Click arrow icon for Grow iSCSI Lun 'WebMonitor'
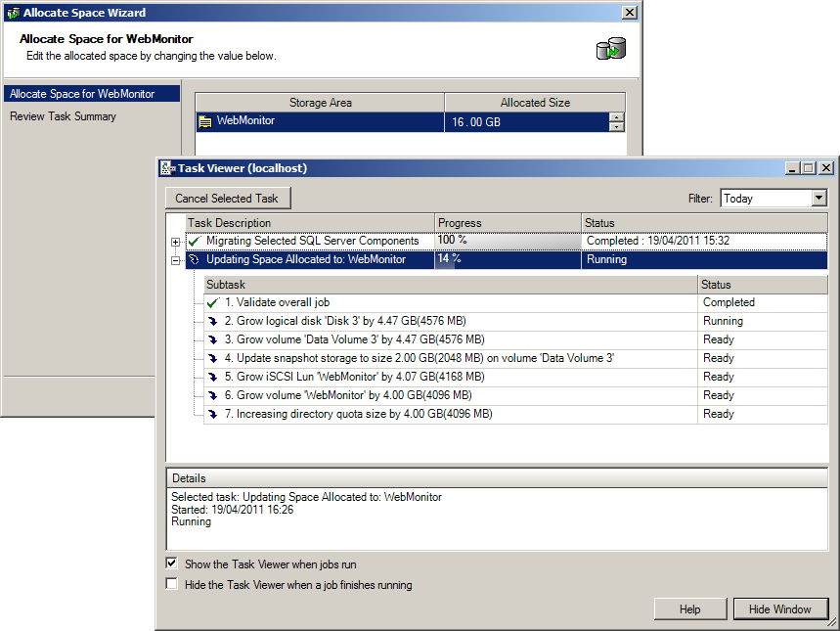Viewport: 840px width, 631px height. (213, 377)
